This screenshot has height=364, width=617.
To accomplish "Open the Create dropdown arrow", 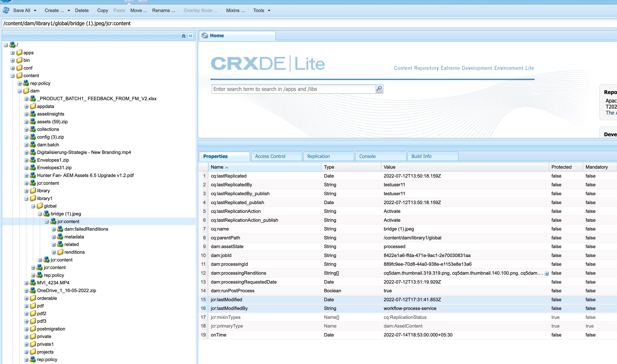I will (x=69, y=10).
